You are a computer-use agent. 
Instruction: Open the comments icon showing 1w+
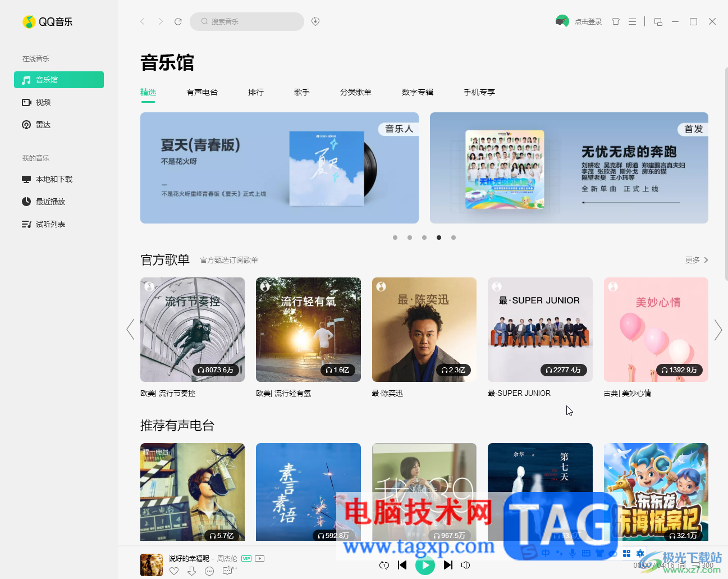(230, 571)
